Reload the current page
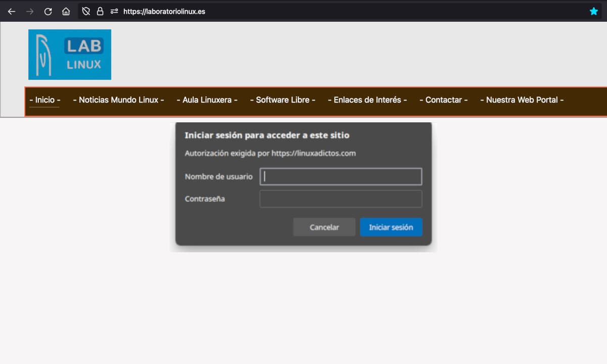 48,11
